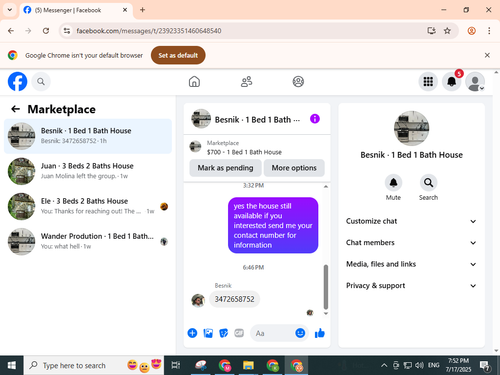The height and width of the screenshot is (375, 500).
Task: Open the nine-dot Menu grid
Action: pos(428,81)
